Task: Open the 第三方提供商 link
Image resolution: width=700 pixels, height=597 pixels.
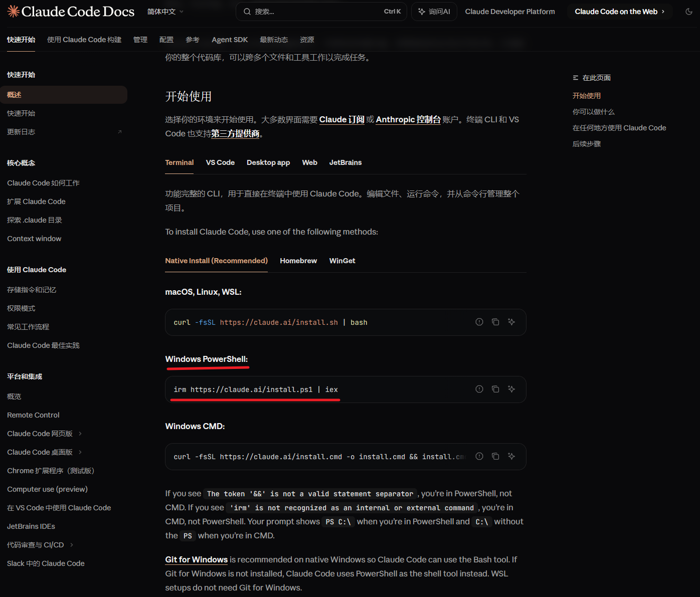Action: pos(236,133)
